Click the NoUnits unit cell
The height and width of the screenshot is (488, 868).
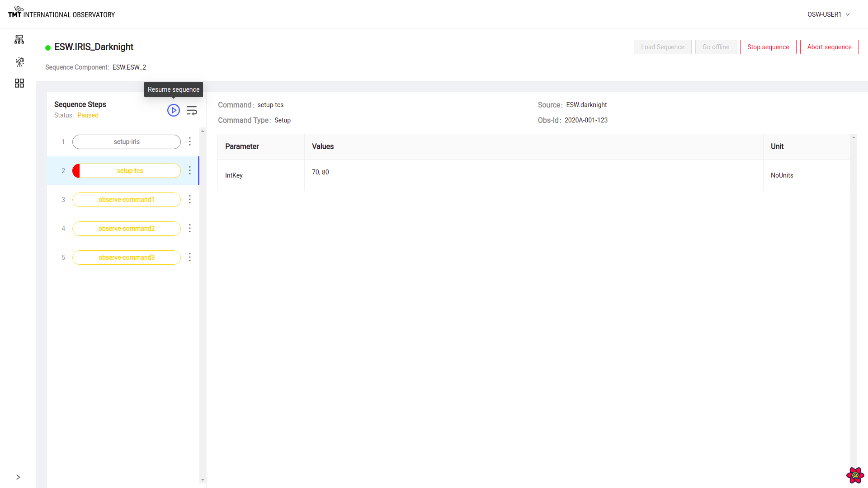[807, 175]
